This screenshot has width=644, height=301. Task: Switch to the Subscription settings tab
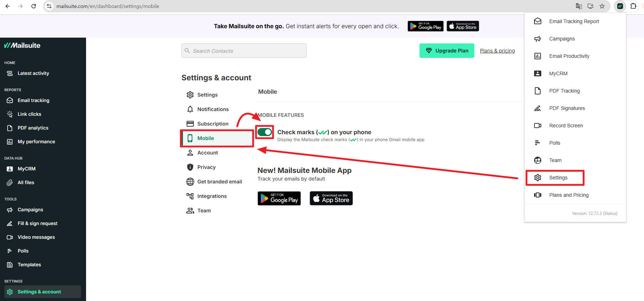tap(217, 124)
